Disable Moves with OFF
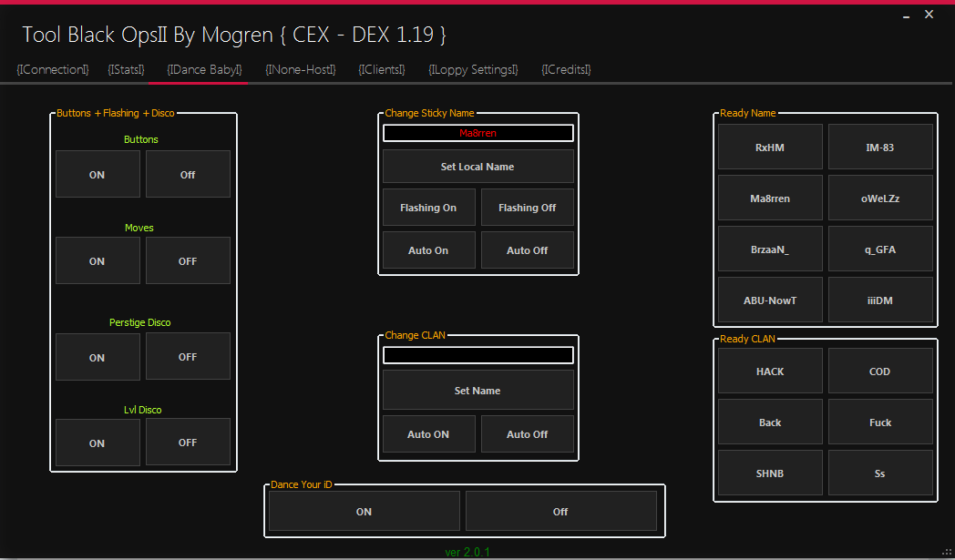The image size is (955, 560). click(188, 260)
